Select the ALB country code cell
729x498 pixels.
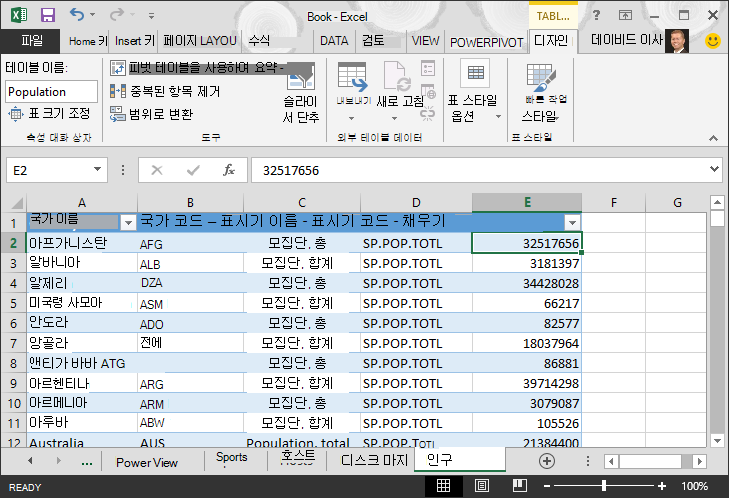pos(190,264)
